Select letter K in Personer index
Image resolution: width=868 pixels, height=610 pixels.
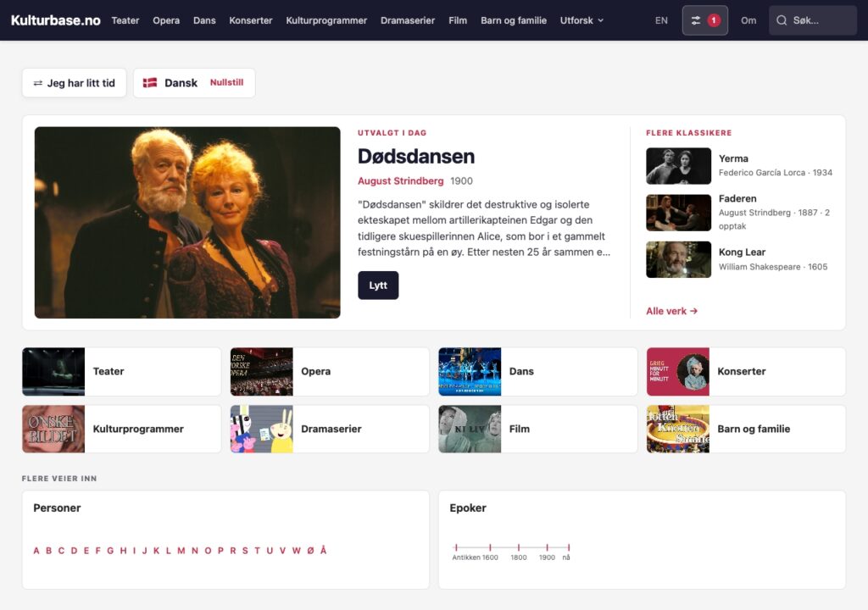click(x=156, y=550)
